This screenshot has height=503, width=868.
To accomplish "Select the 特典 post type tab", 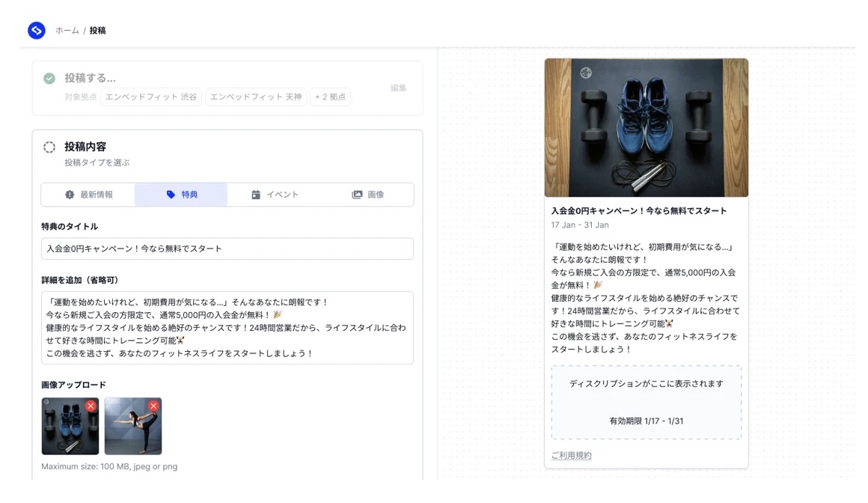I will pos(181,195).
